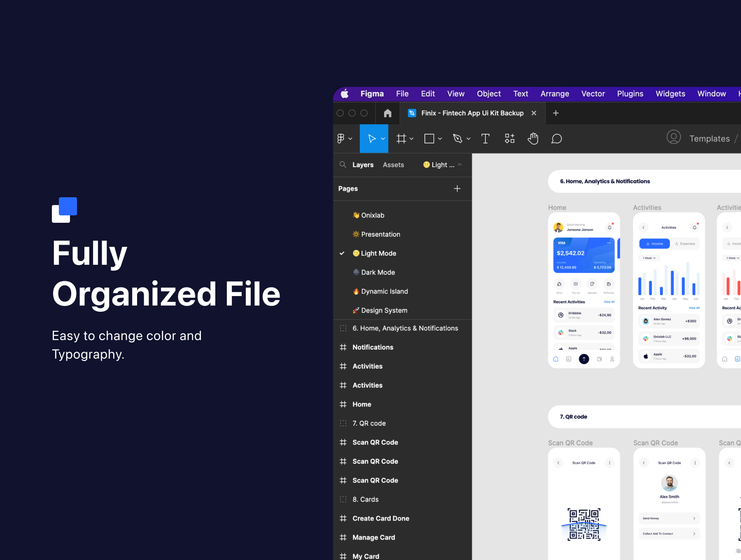Select the Create Card Done frame layer
The height and width of the screenshot is (560, 741).
tap(381, 518)
